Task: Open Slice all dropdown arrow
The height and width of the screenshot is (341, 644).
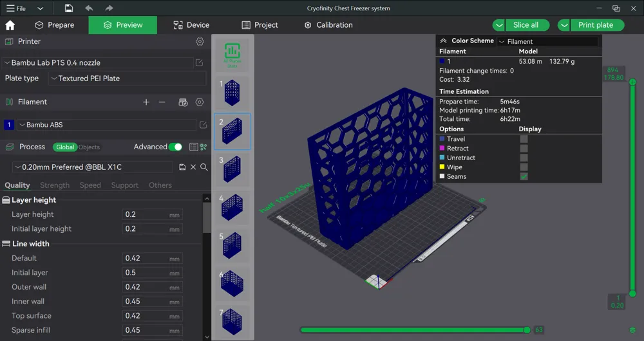Action: tap(498, 25)
